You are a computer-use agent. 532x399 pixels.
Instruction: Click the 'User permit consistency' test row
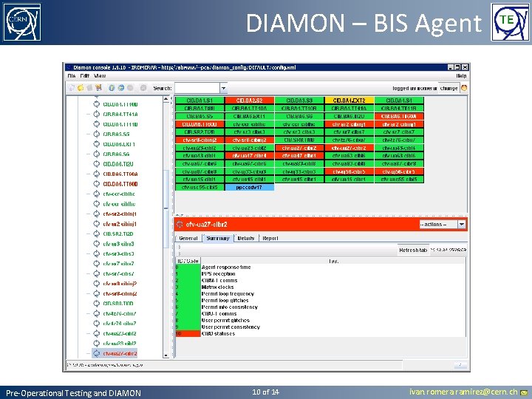pos(321,327)
